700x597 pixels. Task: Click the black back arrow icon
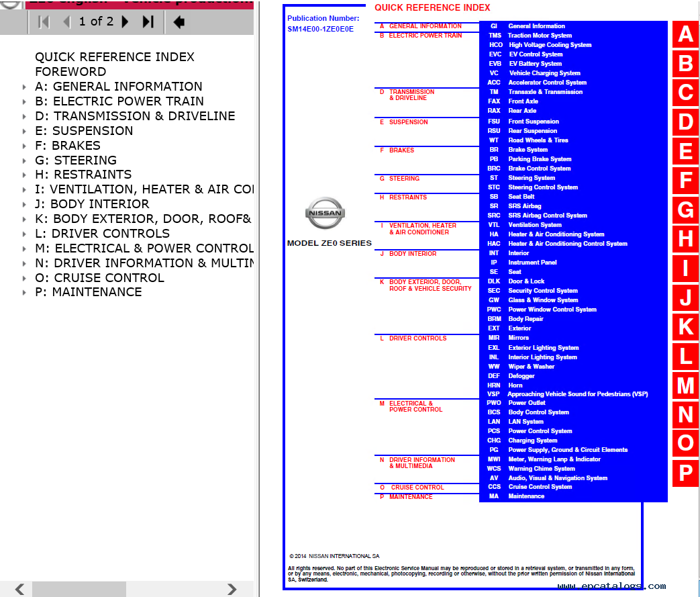[x=179, y=22]
